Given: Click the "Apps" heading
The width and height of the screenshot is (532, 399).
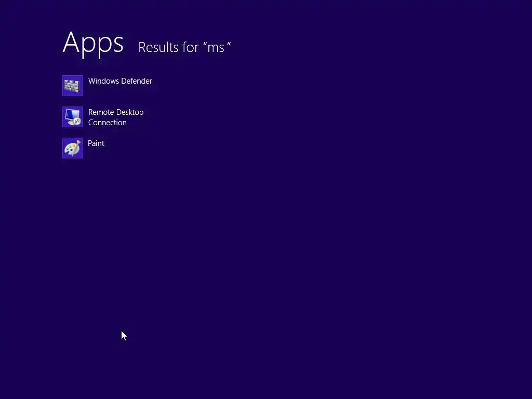Looking at the screenshot, I should 93,44.
